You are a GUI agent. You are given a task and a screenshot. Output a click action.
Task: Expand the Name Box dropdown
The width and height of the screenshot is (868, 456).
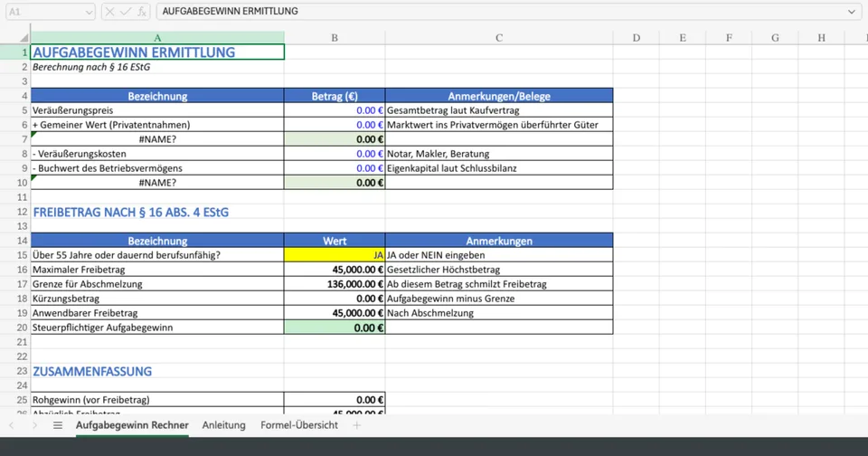click(x=87, y=12)
